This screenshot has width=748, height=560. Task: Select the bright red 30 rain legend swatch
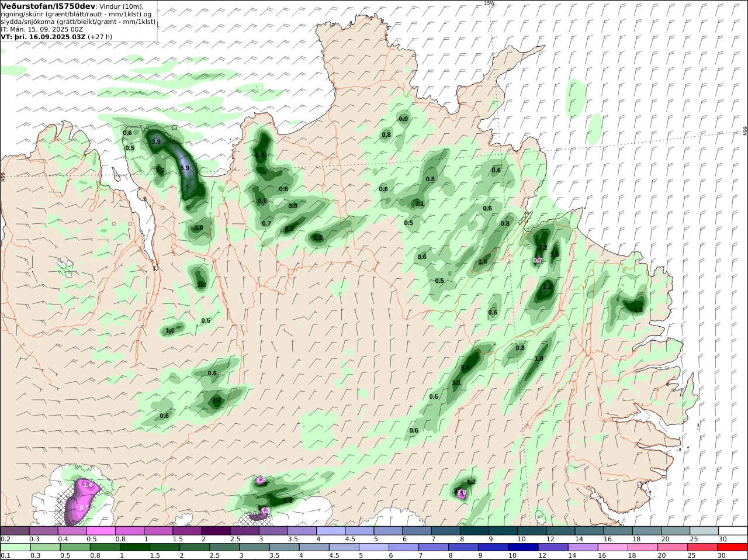coord(733,547)
